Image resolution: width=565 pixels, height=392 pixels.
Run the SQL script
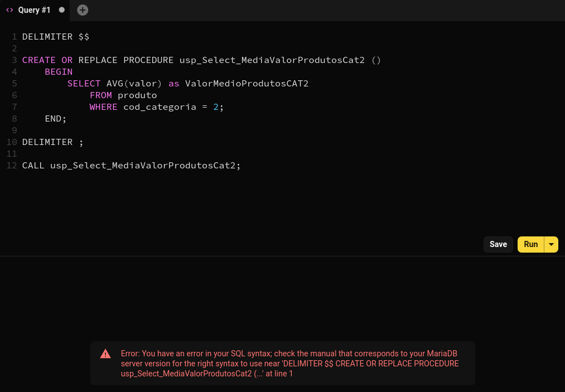click(530, 244)
